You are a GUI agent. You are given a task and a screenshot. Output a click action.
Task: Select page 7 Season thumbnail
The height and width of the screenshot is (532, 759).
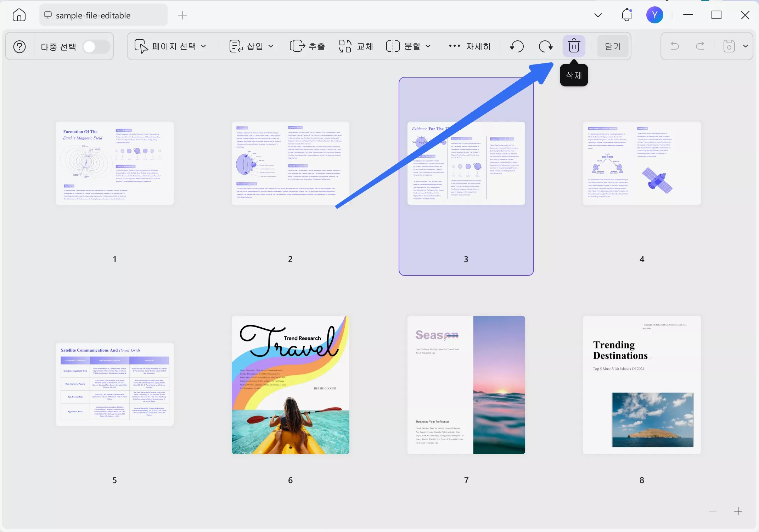click(466, 385)
